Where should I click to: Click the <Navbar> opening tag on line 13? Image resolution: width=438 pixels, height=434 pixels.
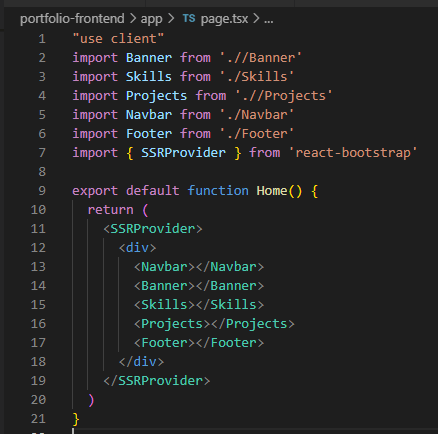[164, 267]
